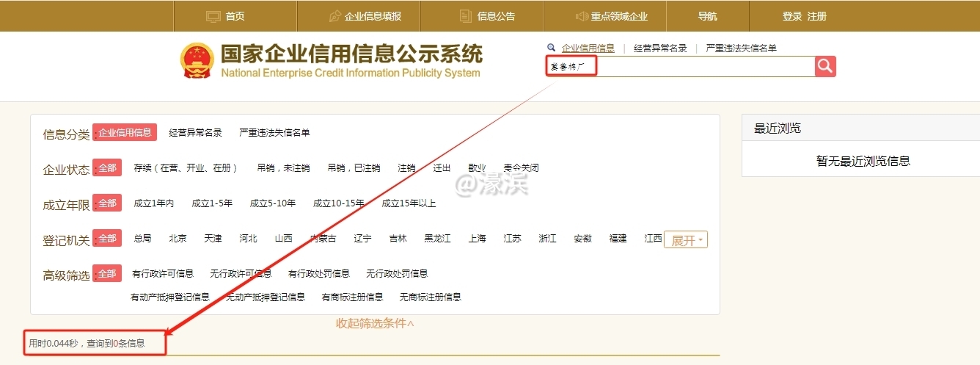Select 严重违法失信名单 under 信息分类
Screen dimensions: 980x365
point(274,133)
